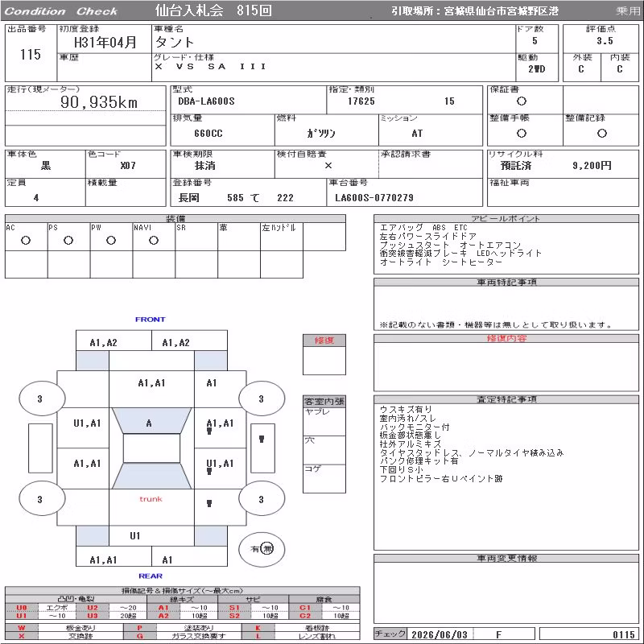Viewport: 644px width, 644px height.
Task: Click the red L legend code
Action: click(258, 636)
